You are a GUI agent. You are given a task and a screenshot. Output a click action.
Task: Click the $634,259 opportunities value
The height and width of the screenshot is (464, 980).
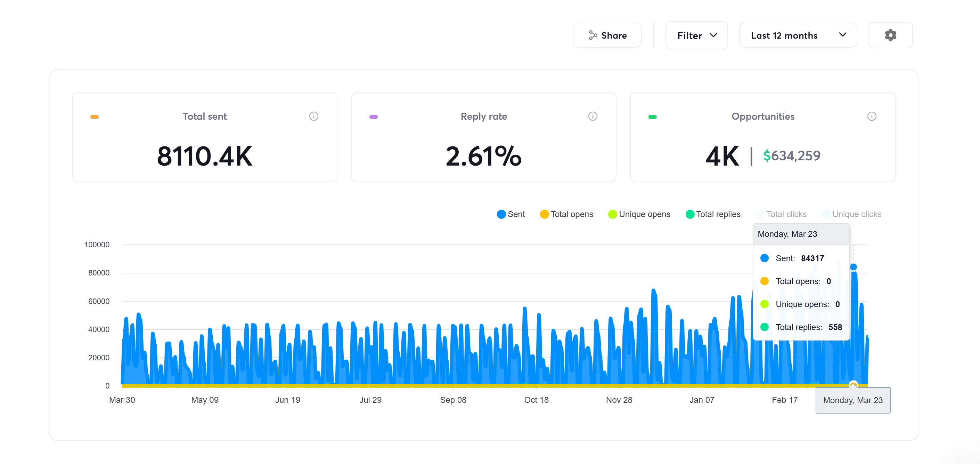point(791,156)
